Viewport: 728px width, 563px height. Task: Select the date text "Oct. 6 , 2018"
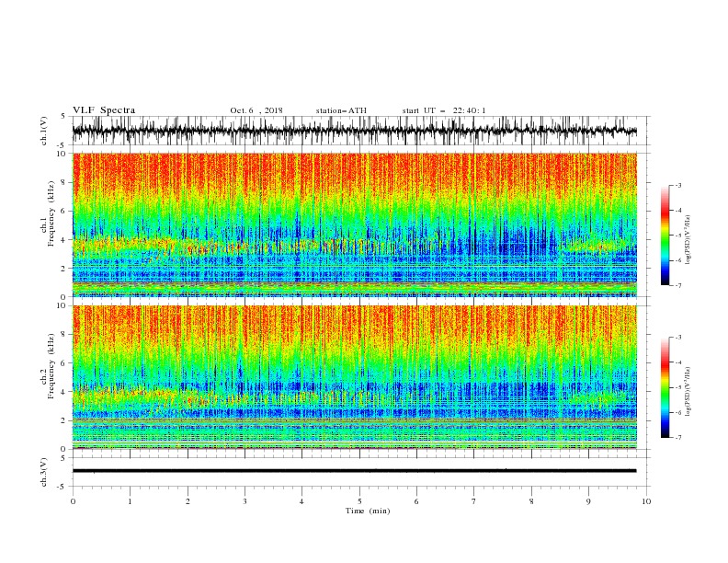[256, 110]
